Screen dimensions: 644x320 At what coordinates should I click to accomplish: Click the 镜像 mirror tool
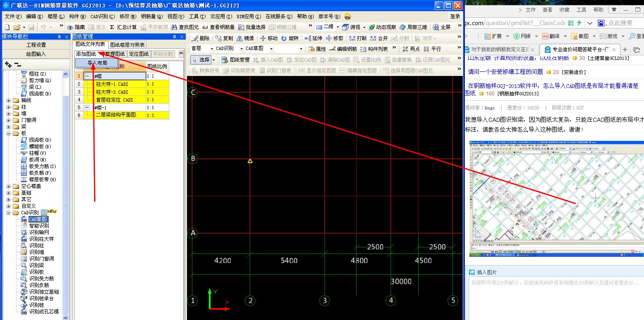(x=245, y=38)
